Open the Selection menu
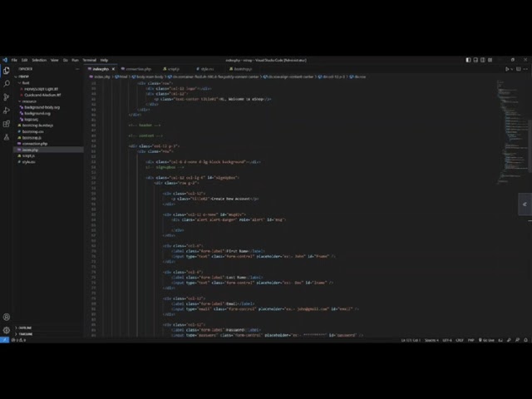 click(39, 60)
